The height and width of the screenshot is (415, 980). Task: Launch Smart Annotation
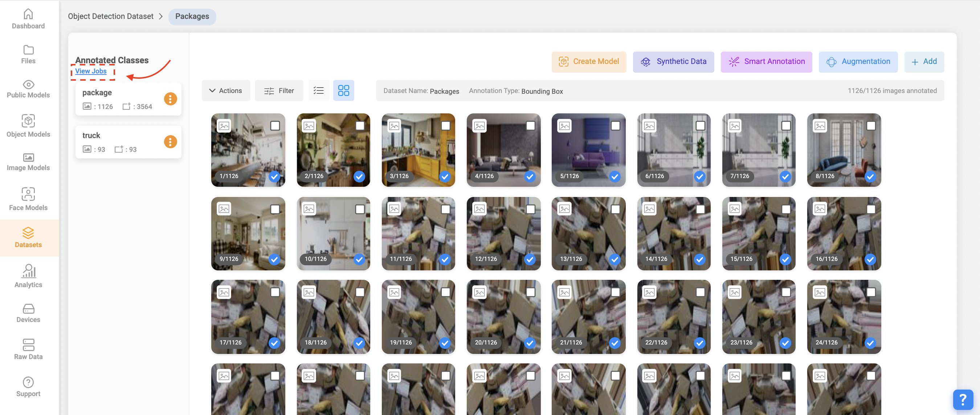point(766,61)
